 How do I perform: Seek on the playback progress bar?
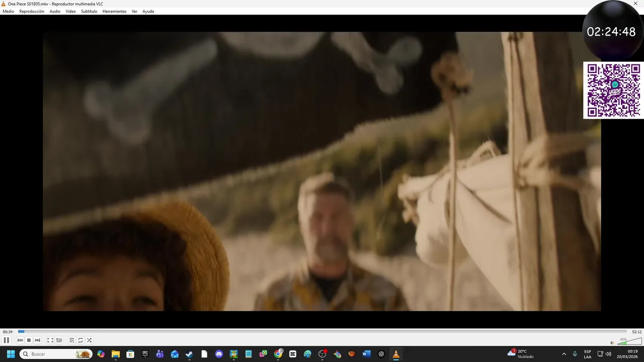[323, 332]
